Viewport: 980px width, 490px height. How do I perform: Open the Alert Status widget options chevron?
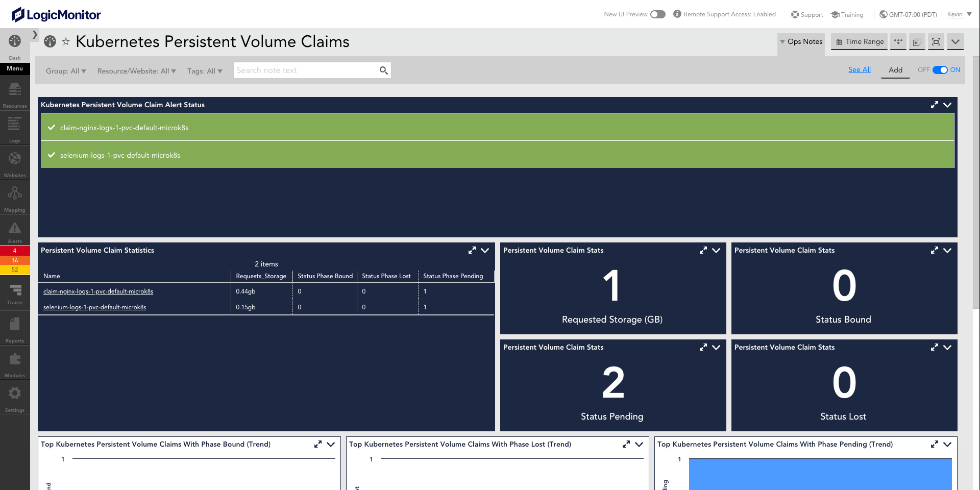(947, 105)
